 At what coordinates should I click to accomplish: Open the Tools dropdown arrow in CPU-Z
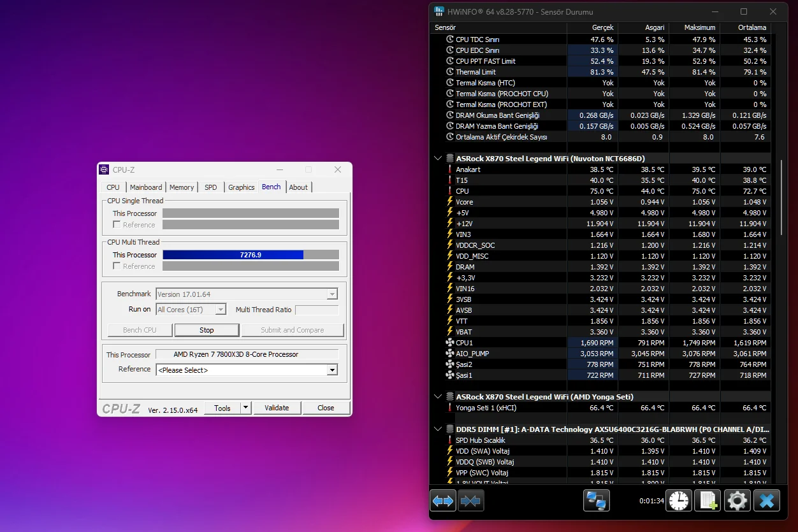246,408
